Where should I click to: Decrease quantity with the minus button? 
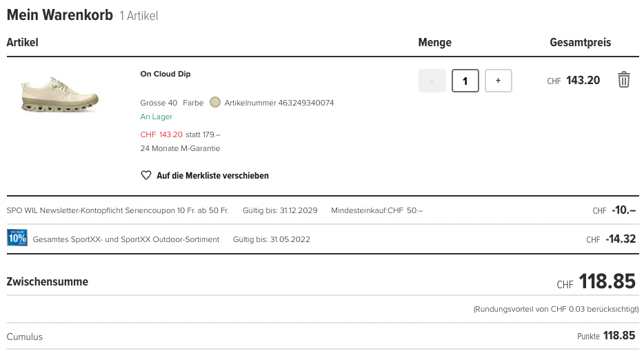point(432,81)
